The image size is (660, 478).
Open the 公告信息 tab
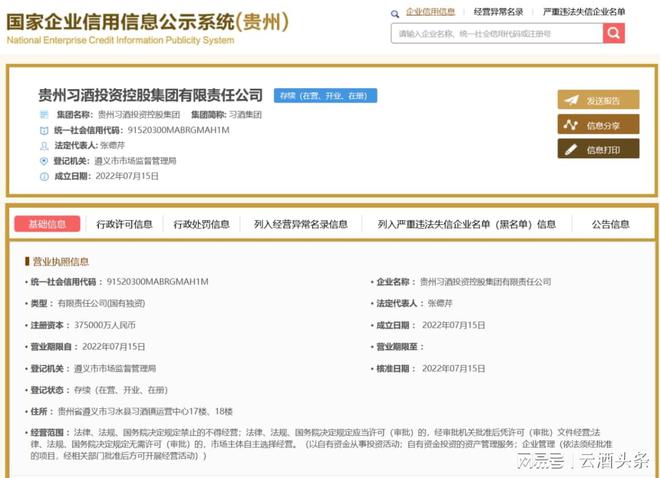point(610,224)
